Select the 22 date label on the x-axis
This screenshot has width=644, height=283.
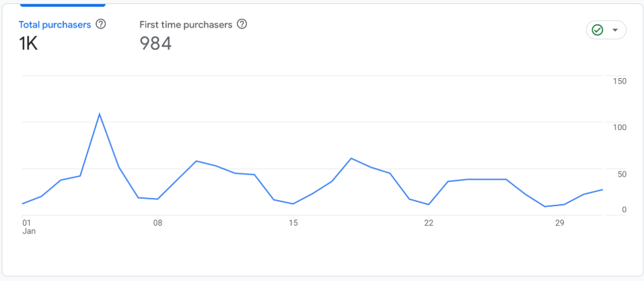428,222
